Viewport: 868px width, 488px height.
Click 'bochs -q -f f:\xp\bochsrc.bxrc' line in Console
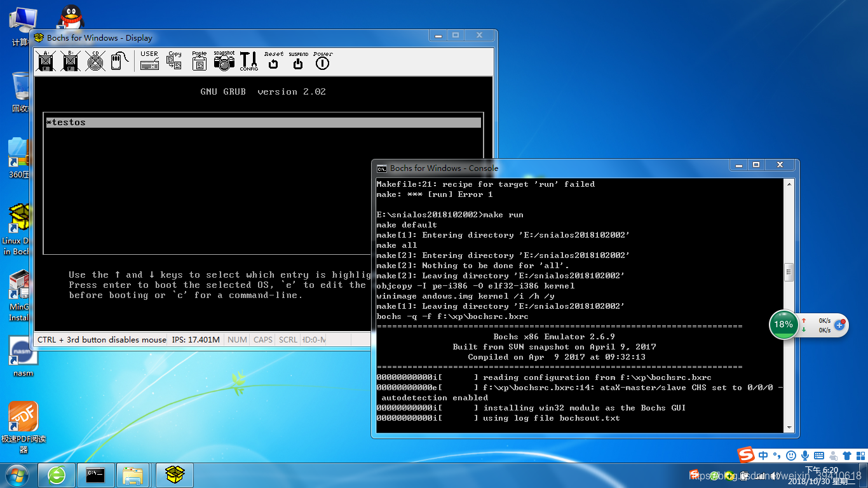452,316
